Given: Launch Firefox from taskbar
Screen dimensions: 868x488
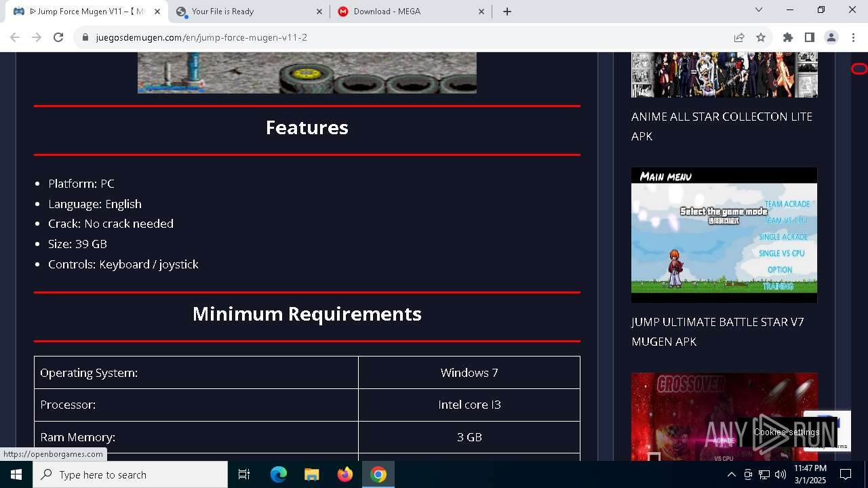Looking at the screenshot, I should point(345,474).
